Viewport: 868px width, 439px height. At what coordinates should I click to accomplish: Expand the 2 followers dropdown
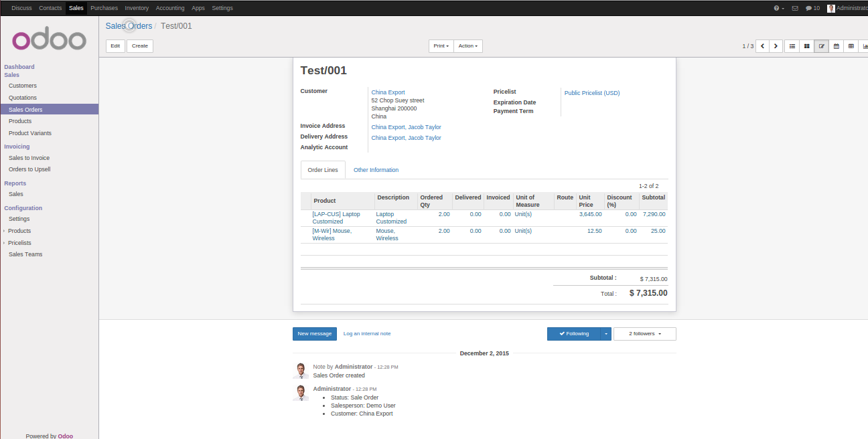tap(644, 334)
